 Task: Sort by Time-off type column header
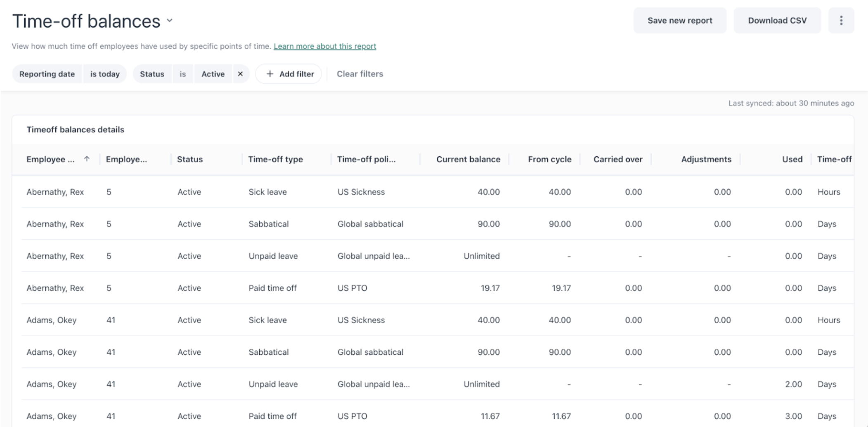point(275,159)
